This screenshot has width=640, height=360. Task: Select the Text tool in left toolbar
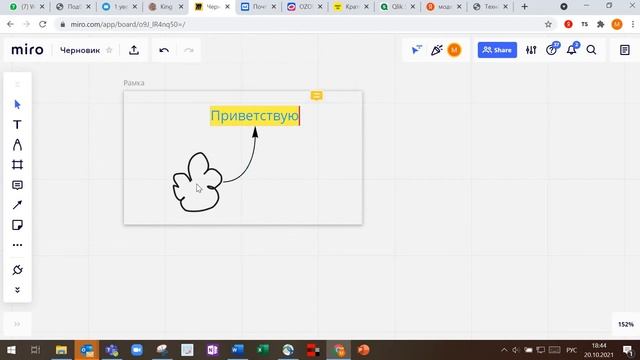(17, 124)
